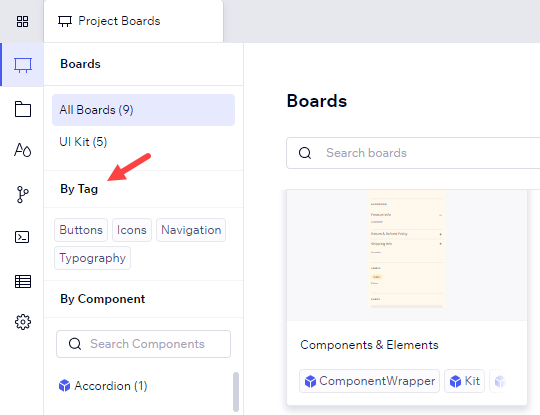Screen dimensions: 540x415
Task: Open the CMS table icon in sidebar
Action: coord(23,281)
